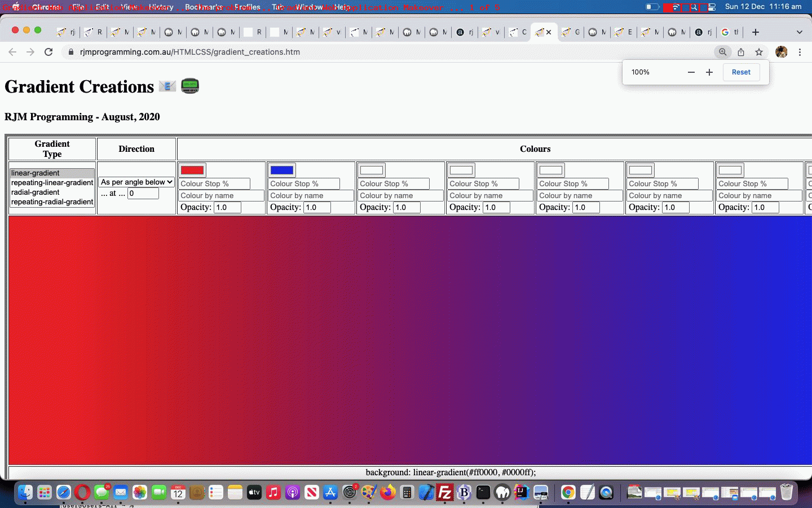Click the first colour's Colour Stop % field

tap(214, 183)
